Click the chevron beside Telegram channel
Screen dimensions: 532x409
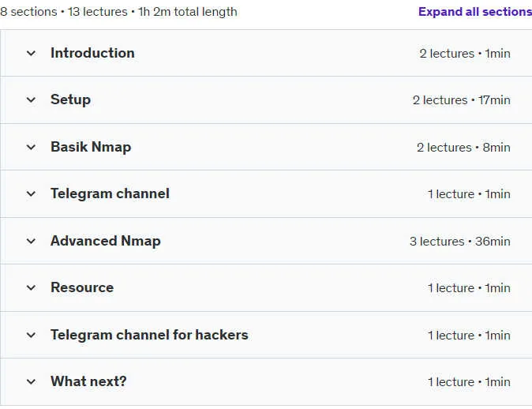click(x=31, y=193)
